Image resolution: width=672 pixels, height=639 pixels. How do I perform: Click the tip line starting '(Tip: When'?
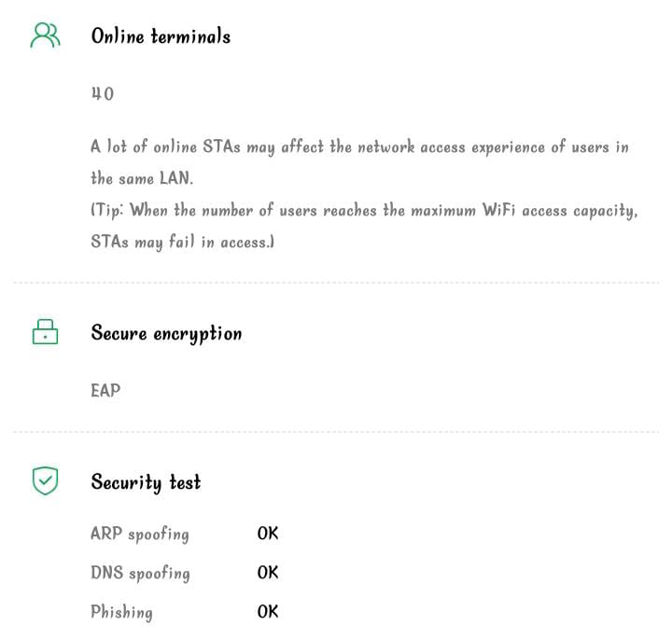click(x=364, y=210)
